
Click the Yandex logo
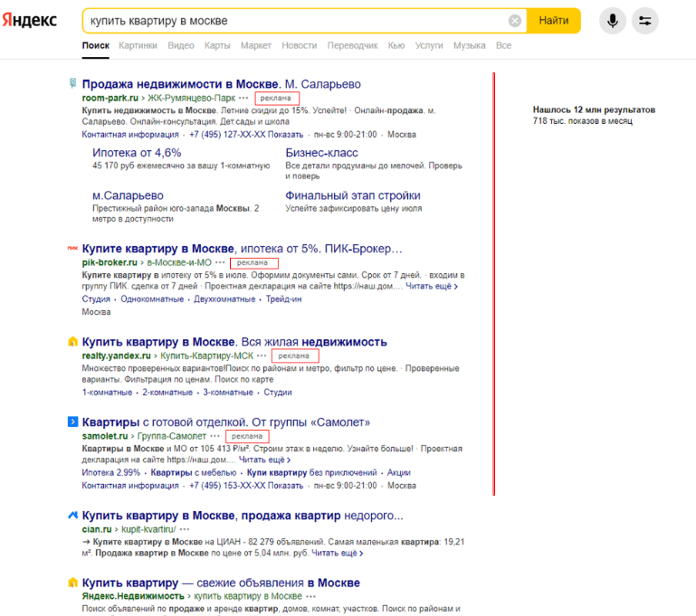pyautogui.click(x=30, y=20)
